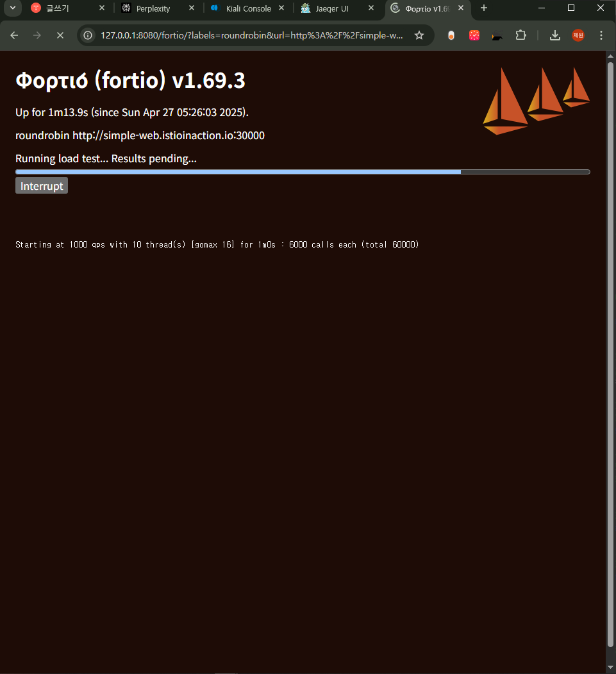
Task: Click the 'Starting at 1000 qps' log line
Action: point(217,244)
